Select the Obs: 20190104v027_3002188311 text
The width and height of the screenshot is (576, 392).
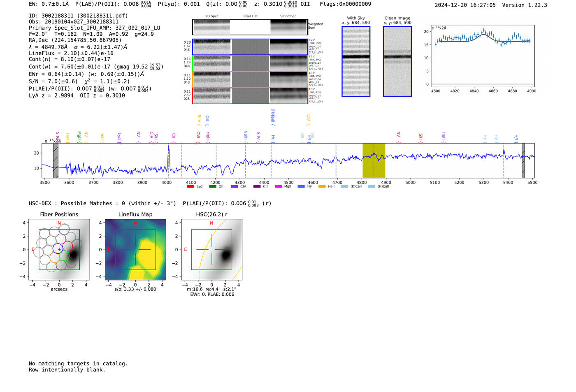(74, 22)
